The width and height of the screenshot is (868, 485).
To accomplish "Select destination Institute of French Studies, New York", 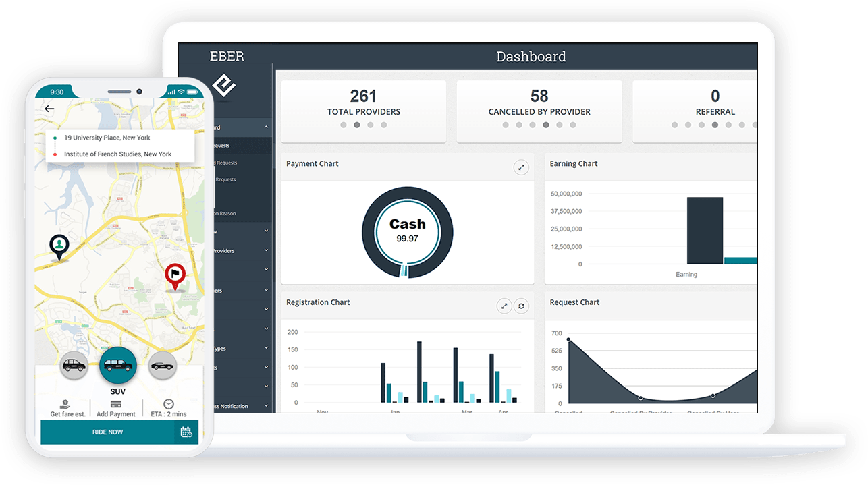I will [118, 154].
